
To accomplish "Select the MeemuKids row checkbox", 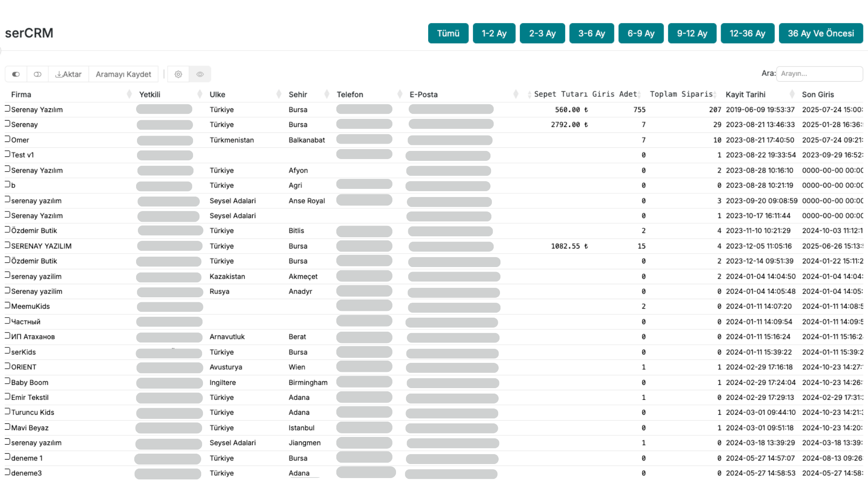I will coord(7,305).
